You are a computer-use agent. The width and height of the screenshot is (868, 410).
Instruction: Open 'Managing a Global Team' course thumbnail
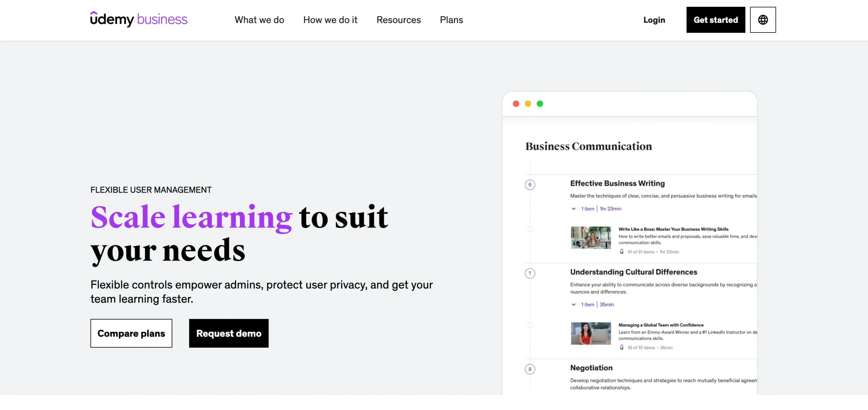tap(591, 333)
